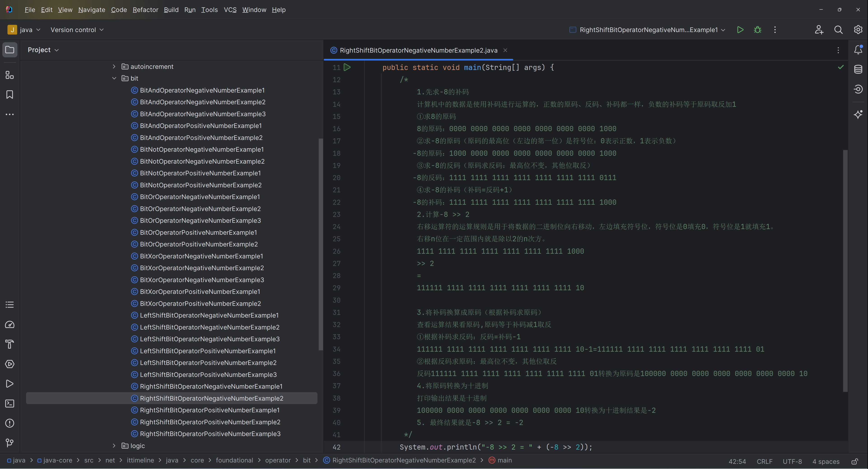Open the Problems tool window icon
The height and width of the screenshot is (469, 868).
10,423
